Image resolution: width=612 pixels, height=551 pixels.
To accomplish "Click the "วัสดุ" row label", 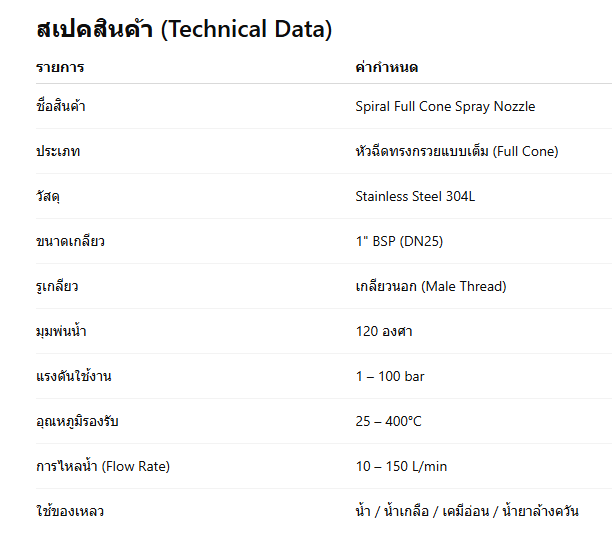I will [x=48, y=197].
